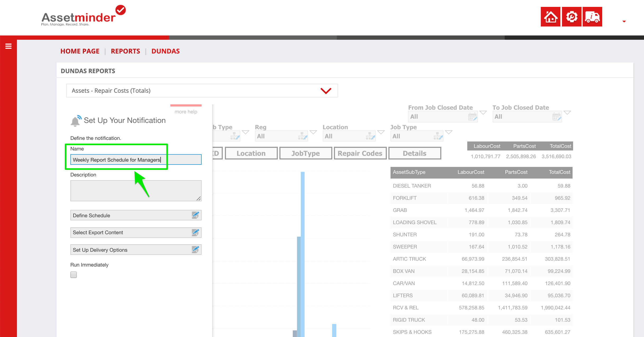This screenshot has height=337, width=644.
Task: Enable the Run Immediately checkbox
Action: 74,275
